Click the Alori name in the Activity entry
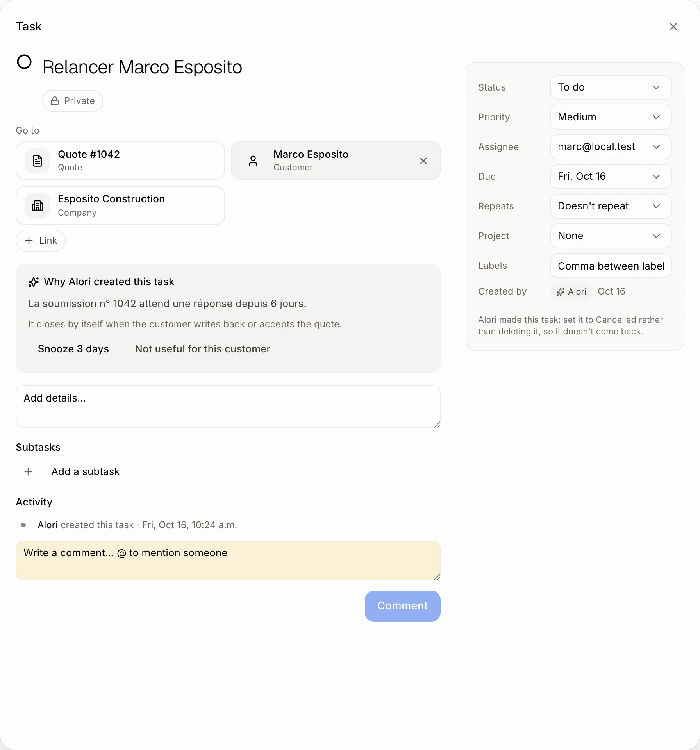 (48, 525)
